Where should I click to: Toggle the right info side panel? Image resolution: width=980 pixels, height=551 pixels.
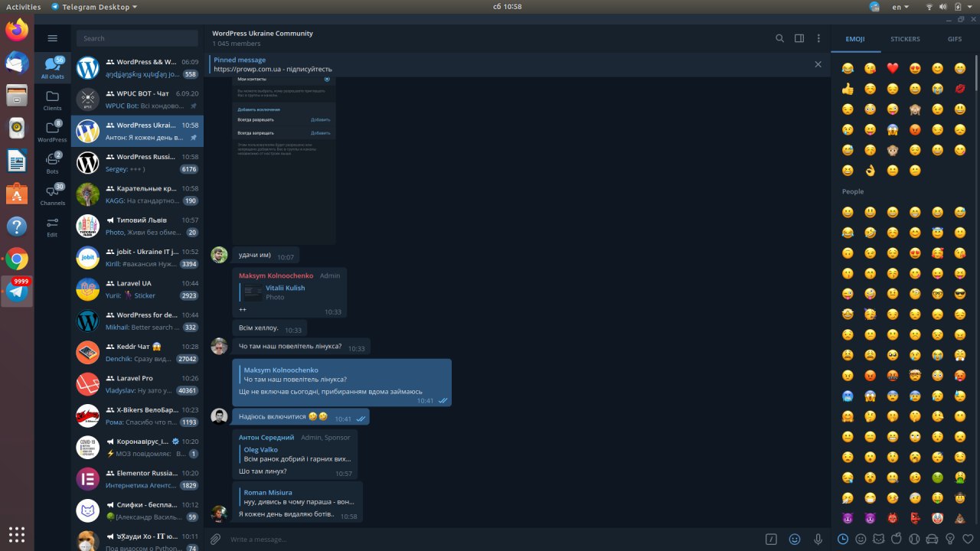pyautogui.click(x=799, y=38)
